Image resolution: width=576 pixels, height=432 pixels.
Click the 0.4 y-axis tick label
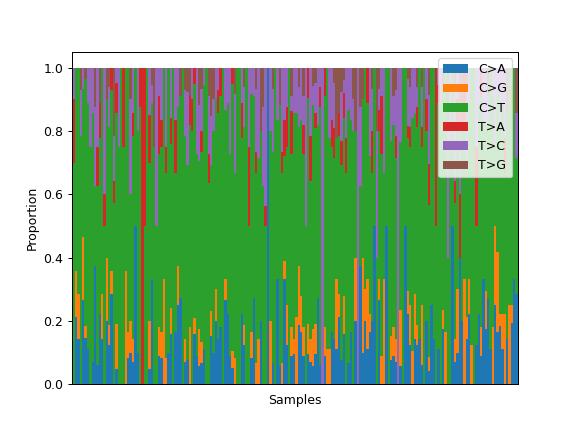(54, 258)
